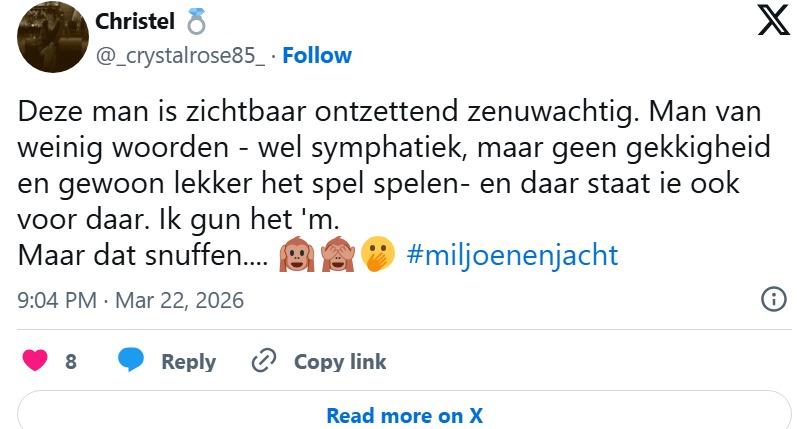Open the @_crystalrose85_ handle
The height and width of the screenshot is (429, 798).
pyautogui.click(x=180, y=55)
